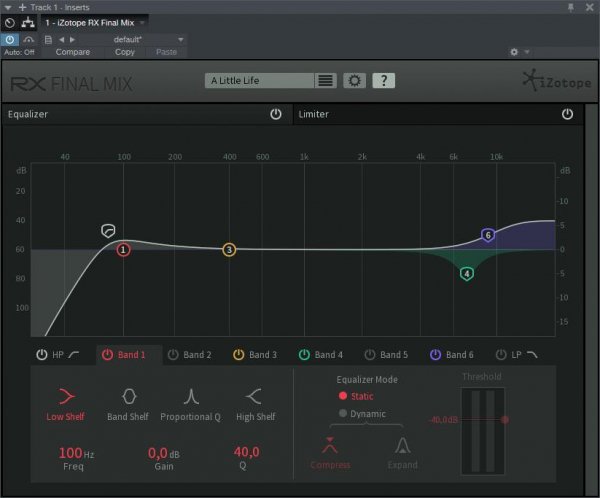
Task: Enable the HP filter power button
Action: 41,355
